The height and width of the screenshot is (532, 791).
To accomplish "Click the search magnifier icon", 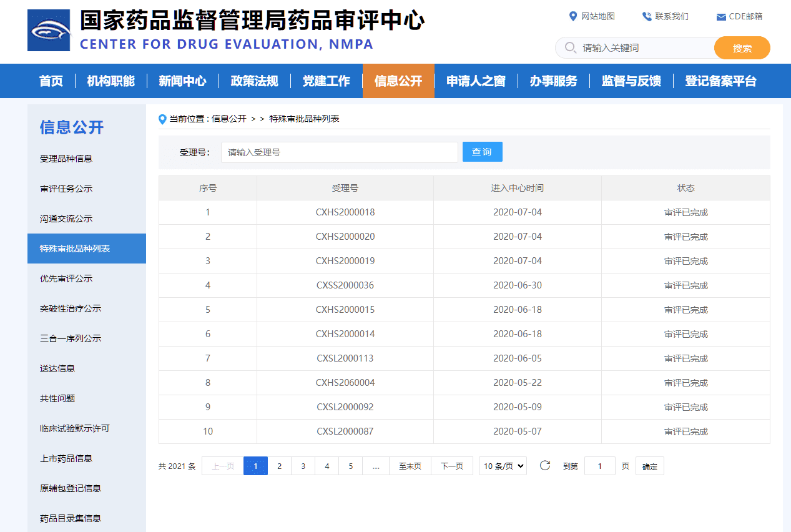I will 570,47.
